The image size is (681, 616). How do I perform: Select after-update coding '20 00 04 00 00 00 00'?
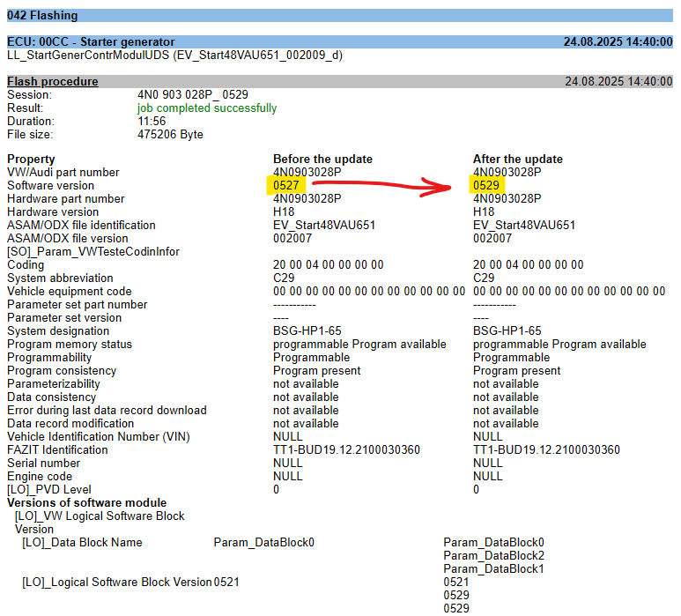pos(528,264)
